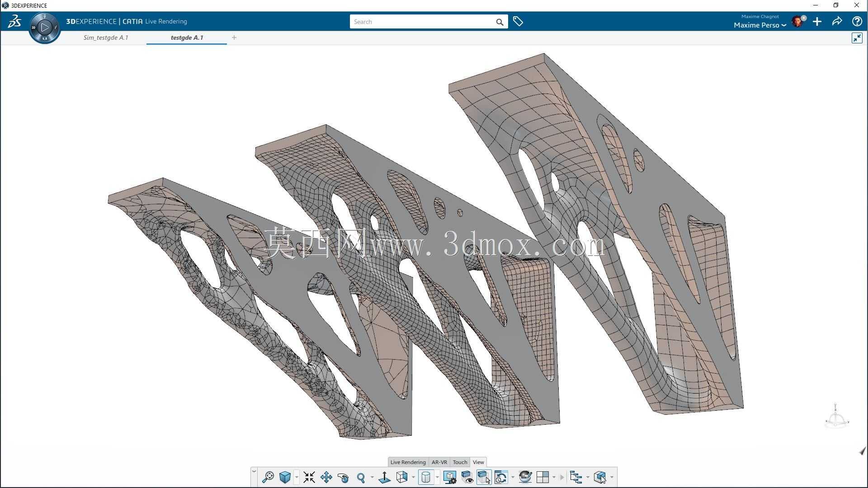Select the Zoom magnifier tool

(361, 478)
